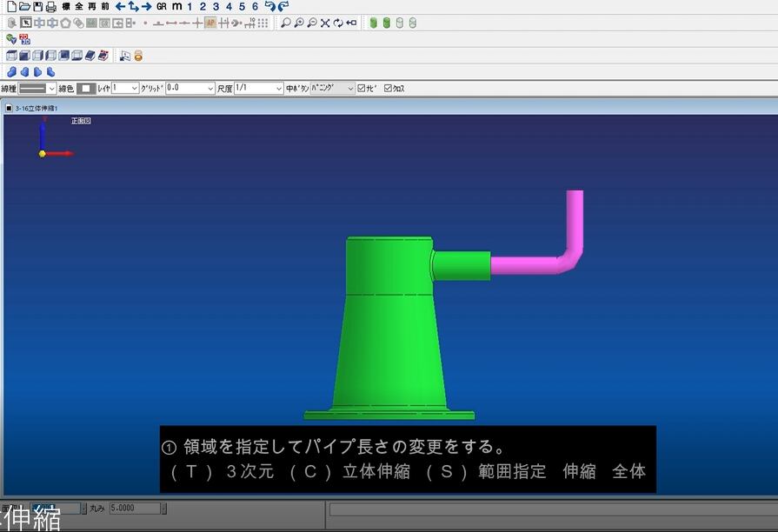Viewport: 778px width, 532px height.
Task: Click the 丸み value input field
Action: (x=135, y=509)
